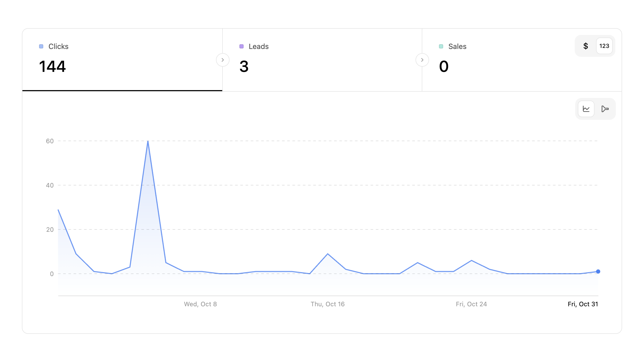644x362 pixels.
Task: Toggle sales display to dollar amount
Action: click(x=586, y=46)
